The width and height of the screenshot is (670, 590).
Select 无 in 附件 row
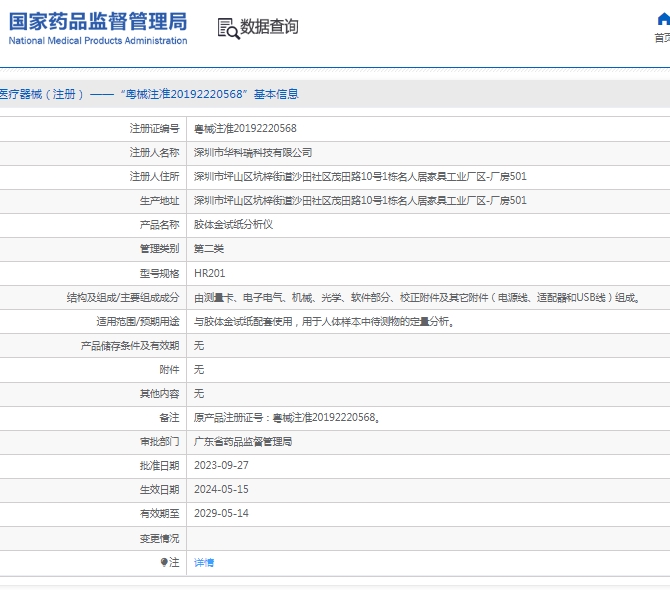tap(199, 369)
